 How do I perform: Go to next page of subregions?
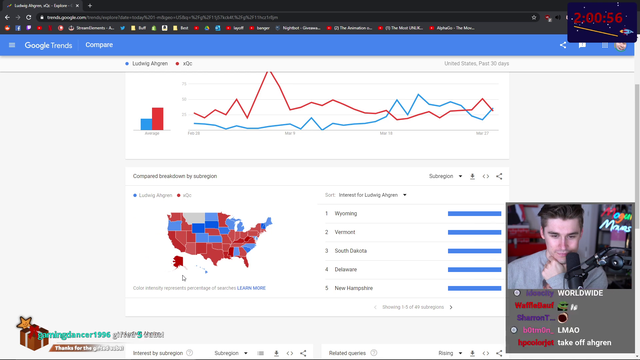pyautogui.click(x=451, y=307)
